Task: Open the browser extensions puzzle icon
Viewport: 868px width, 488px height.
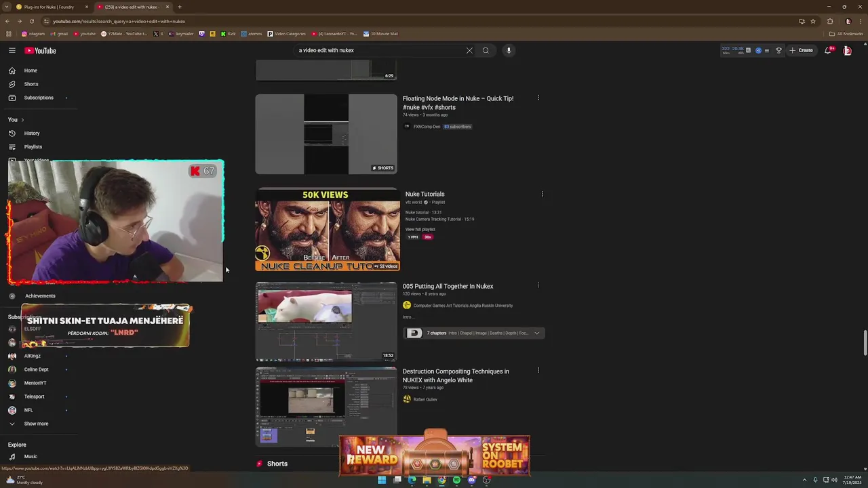Action: tap(830, 21)
